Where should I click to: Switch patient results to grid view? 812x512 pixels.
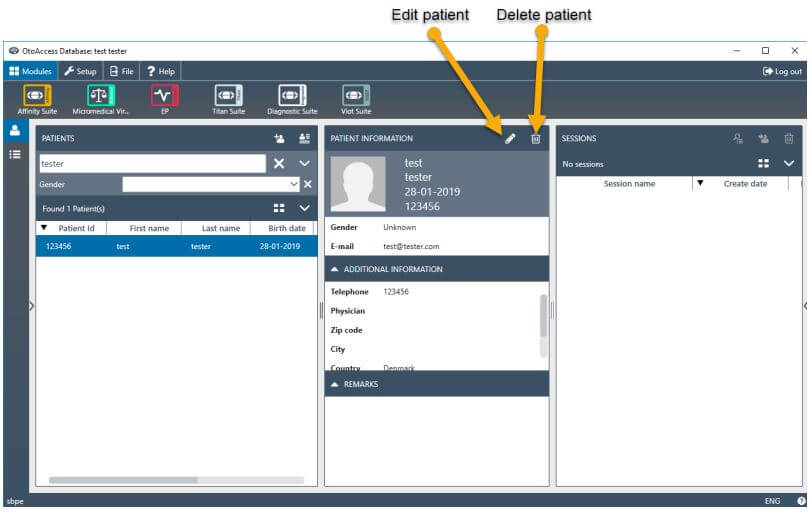coord(279,208)
